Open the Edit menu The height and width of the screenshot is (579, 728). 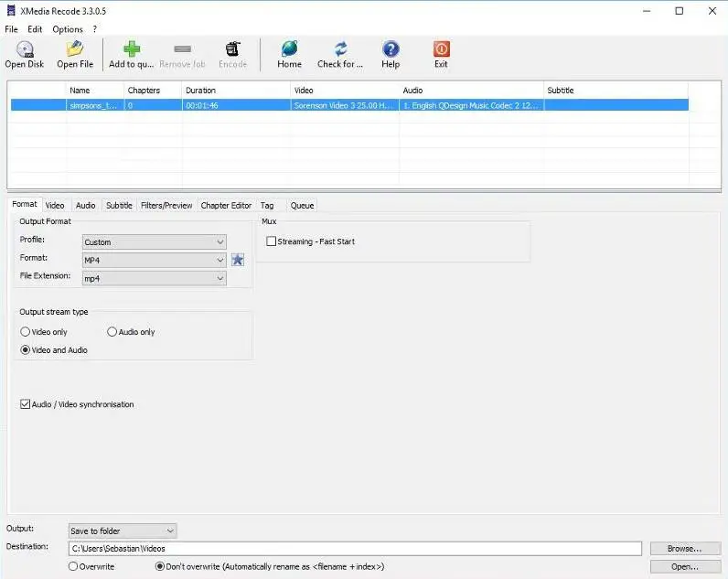point(35,29)
